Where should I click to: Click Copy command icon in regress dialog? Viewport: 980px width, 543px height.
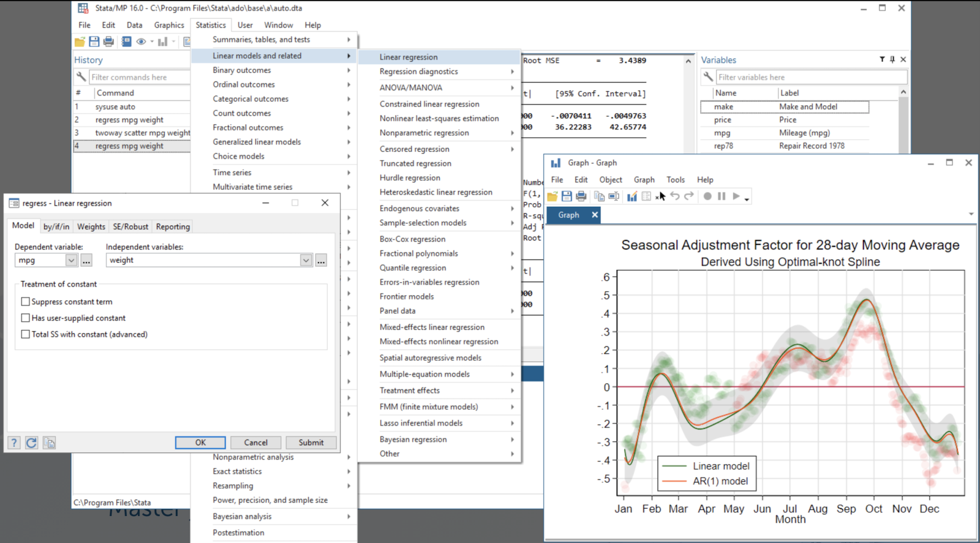[50, 443]
